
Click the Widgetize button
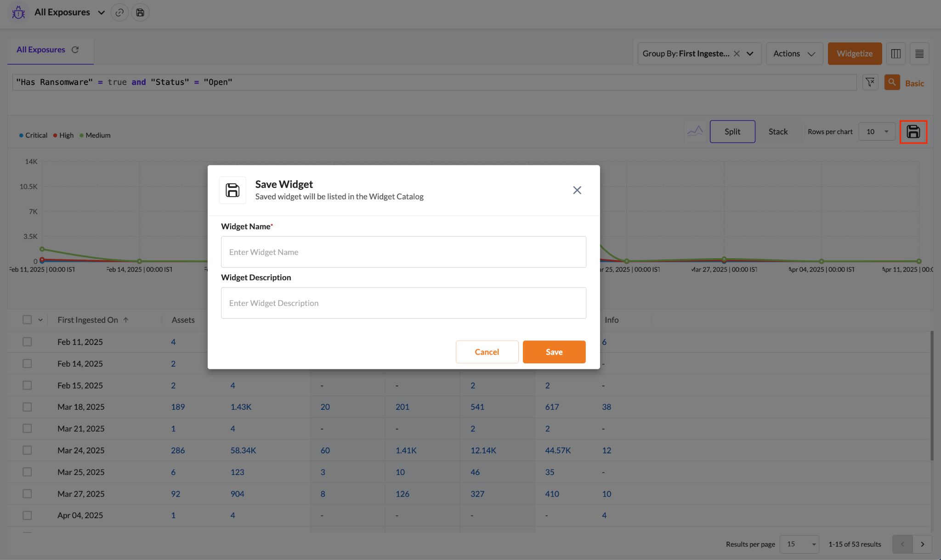click(855, 54)
